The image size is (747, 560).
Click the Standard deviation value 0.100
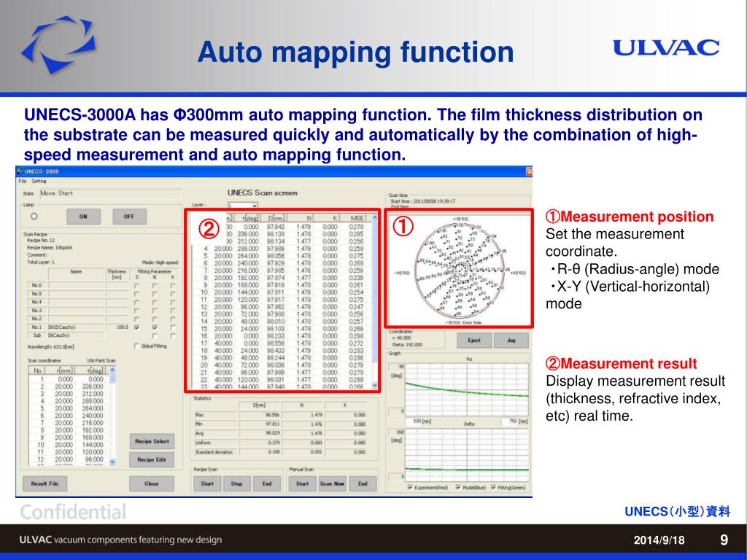(x=260, y=452)
